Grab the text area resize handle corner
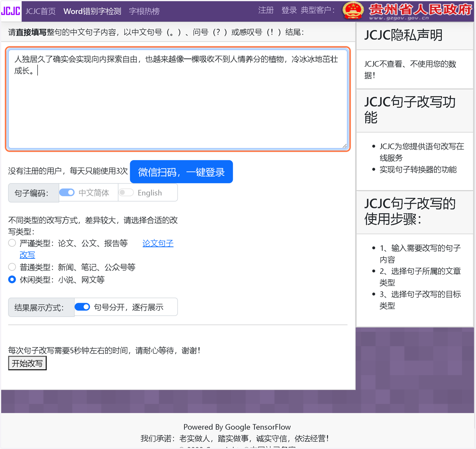Viewport: 476px width, 449px height. click(344, 146)
